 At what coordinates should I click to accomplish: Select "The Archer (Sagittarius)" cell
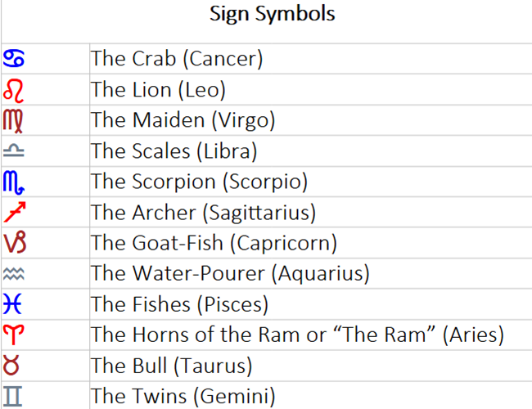203,213
